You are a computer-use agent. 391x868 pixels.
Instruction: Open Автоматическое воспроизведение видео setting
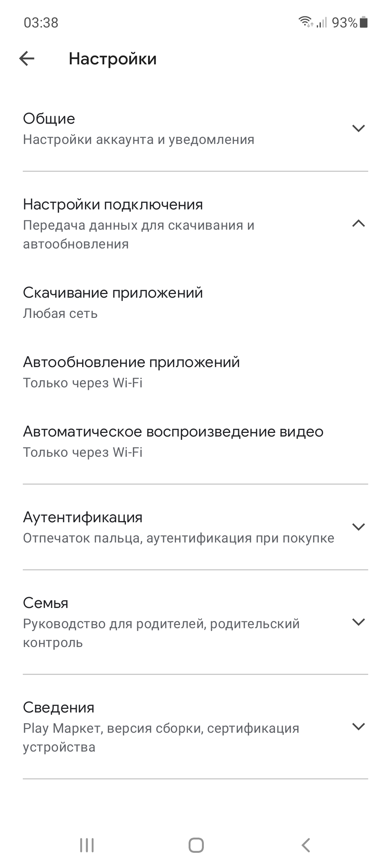tap(195, 442)
